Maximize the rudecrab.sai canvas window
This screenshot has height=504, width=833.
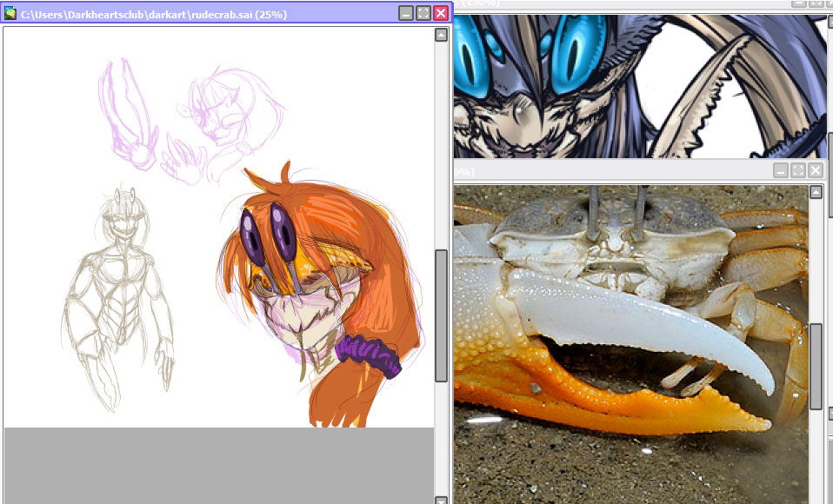[423, 13]
